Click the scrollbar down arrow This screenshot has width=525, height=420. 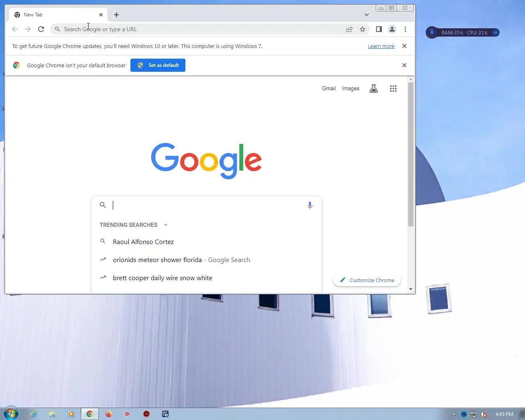(x=411, y=289)
